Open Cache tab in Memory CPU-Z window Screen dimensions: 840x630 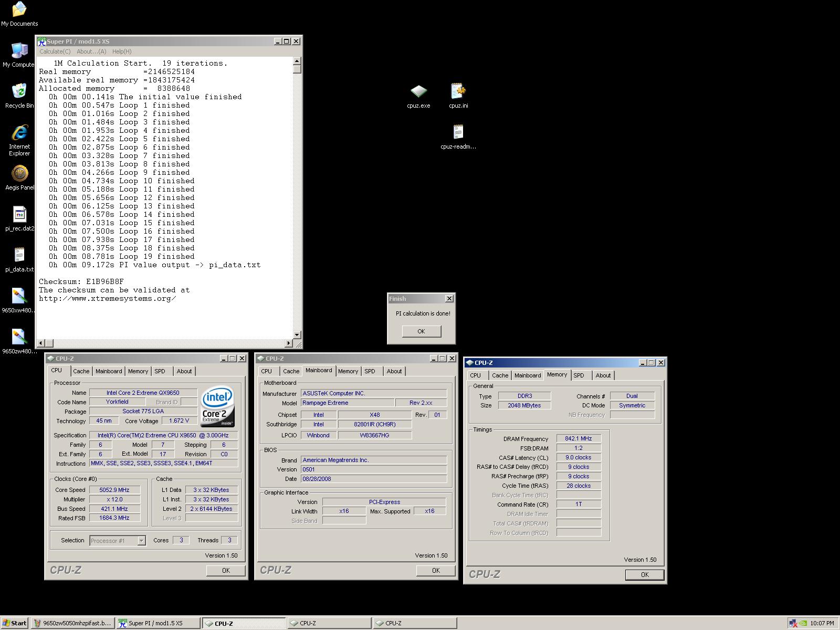[500, 375]
